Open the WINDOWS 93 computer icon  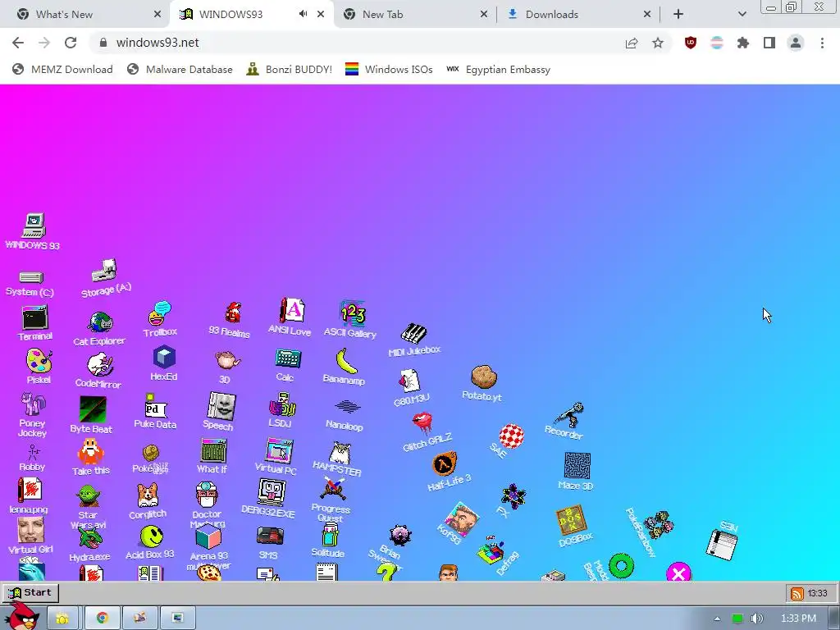pyautogui.click(x=34, y=226)
